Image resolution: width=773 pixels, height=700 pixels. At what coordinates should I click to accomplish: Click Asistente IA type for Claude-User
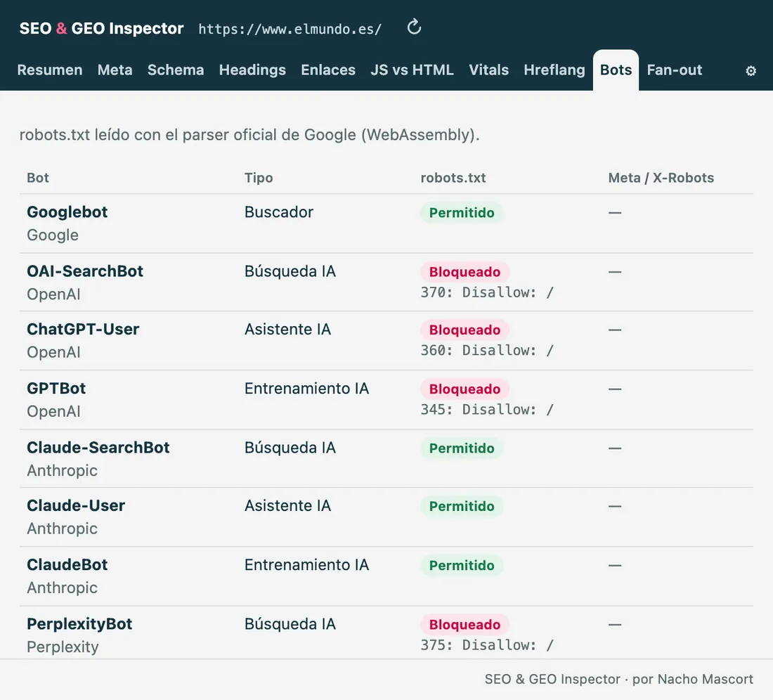click(287, 506)
